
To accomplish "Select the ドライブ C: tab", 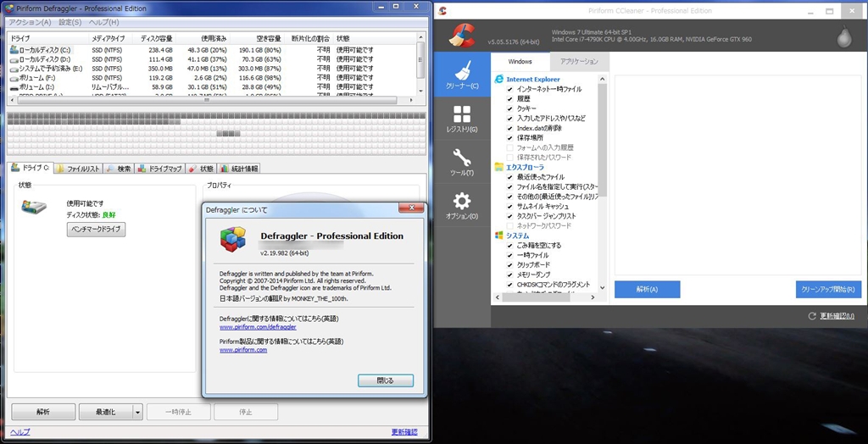I will click(x=31, y=168).
